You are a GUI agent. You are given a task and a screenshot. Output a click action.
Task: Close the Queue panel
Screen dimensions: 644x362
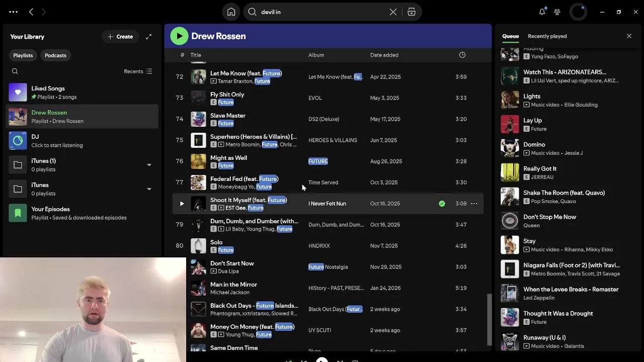click(x=629, y=36)
